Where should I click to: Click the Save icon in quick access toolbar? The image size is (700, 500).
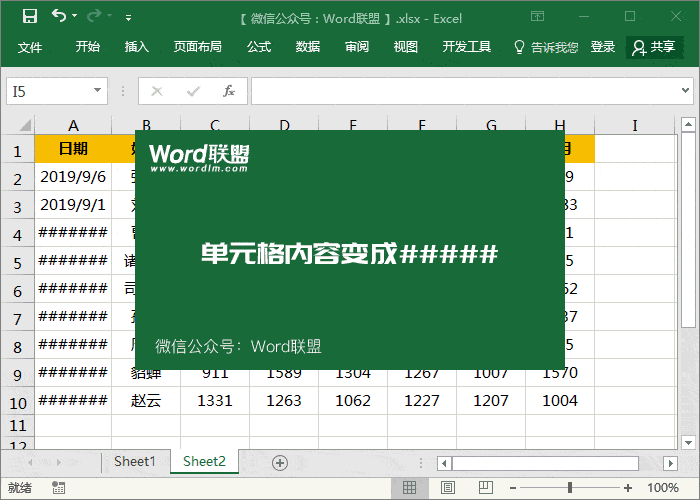coord(30,17)
